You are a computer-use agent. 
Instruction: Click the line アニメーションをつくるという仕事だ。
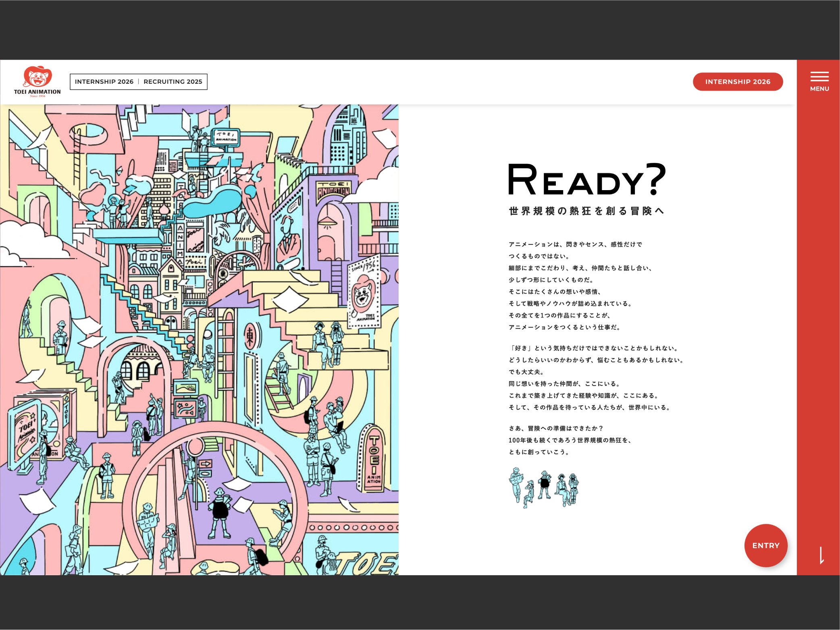click(565, 327)
